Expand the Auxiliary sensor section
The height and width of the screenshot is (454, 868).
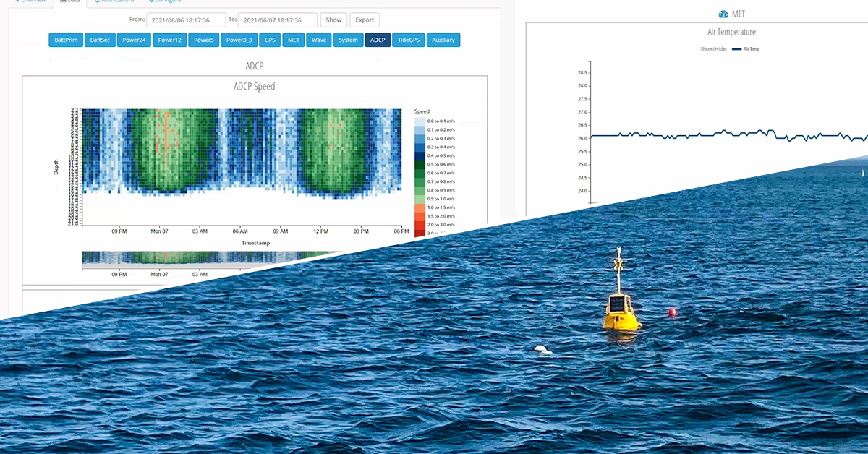pyautogui.click(x=443, y=40)
